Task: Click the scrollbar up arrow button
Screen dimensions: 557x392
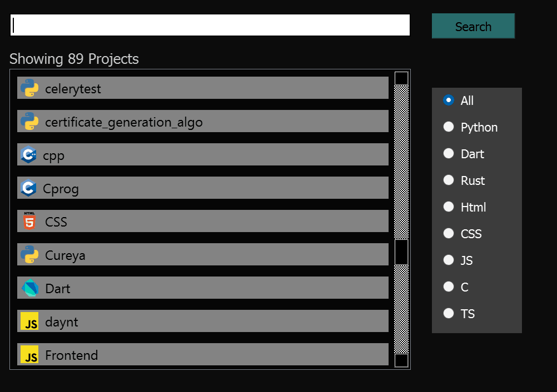Action: coord(401,78)
